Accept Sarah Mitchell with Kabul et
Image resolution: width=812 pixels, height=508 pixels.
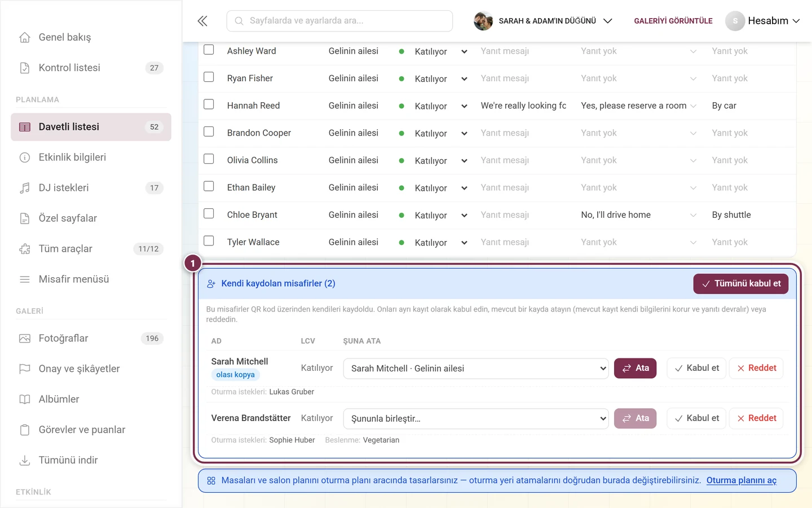tap(697, 368)
